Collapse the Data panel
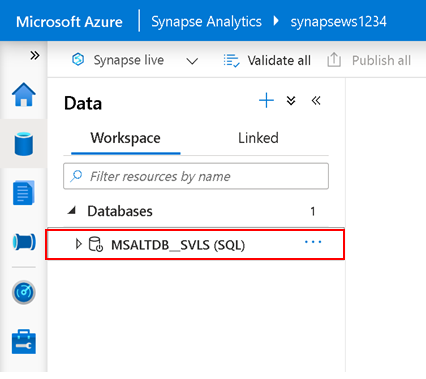This screenshot has width=426, height=379. (316, 100)
